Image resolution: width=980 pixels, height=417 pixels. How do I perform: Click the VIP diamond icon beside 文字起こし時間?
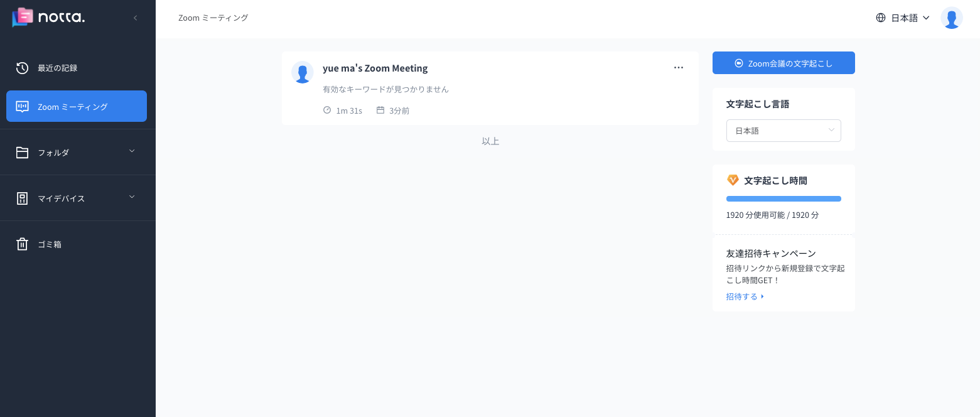pyautogui.click(x=733, y=180)
